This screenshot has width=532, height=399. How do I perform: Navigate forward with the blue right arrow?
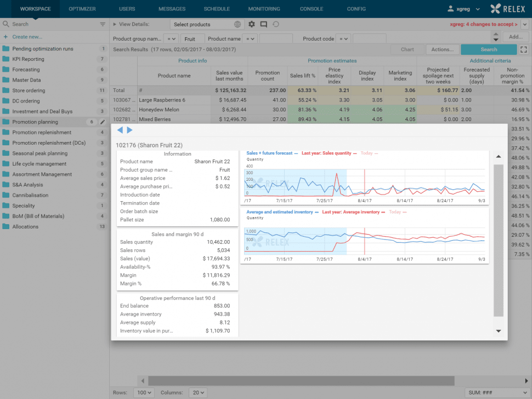point(130,130)
